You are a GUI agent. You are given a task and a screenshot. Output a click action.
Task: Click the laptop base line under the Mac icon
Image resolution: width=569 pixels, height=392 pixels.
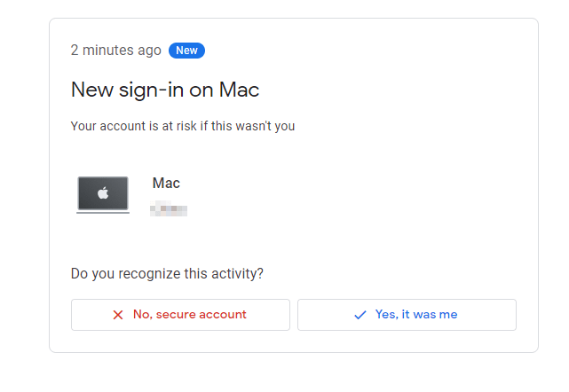click(x=103, y=212)
